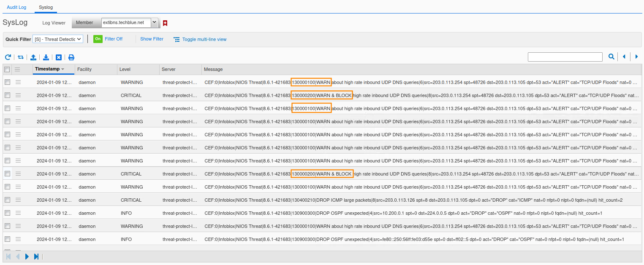Click the upload arrow icon in toolbar
This screenshot has width=644, height=265.
(33, 57)
